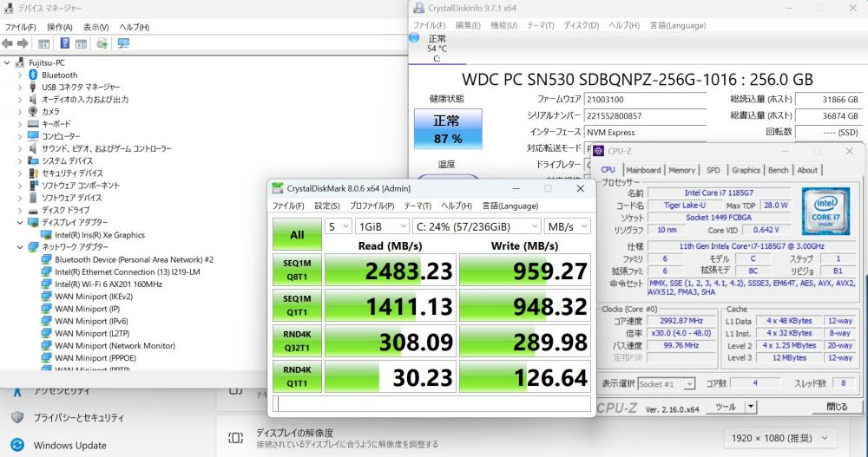Click the 正常 87 % health status button
The height and width of the screenshot is (457, 868).
(448, 129)
